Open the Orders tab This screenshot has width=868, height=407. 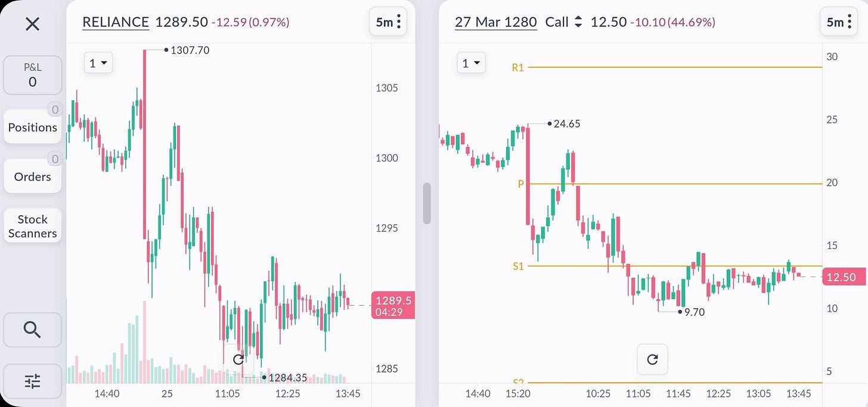tap(33, 176)
